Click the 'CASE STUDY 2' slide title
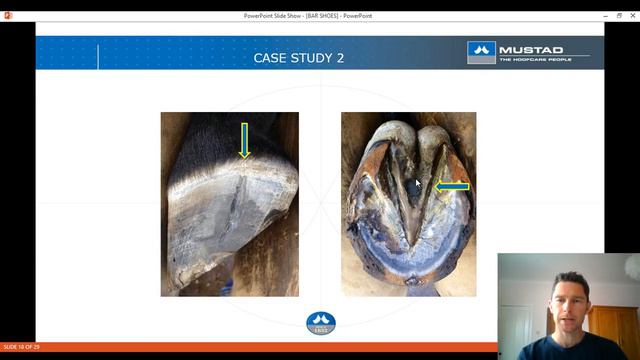The height and width of the screenshot is (360, 640). [298, 58]
